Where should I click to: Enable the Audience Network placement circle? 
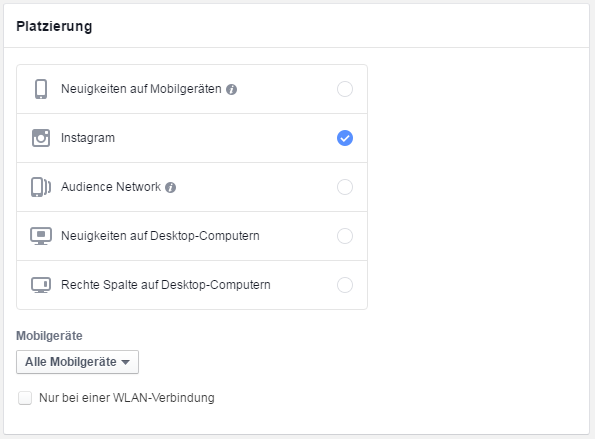click(345, 187)
